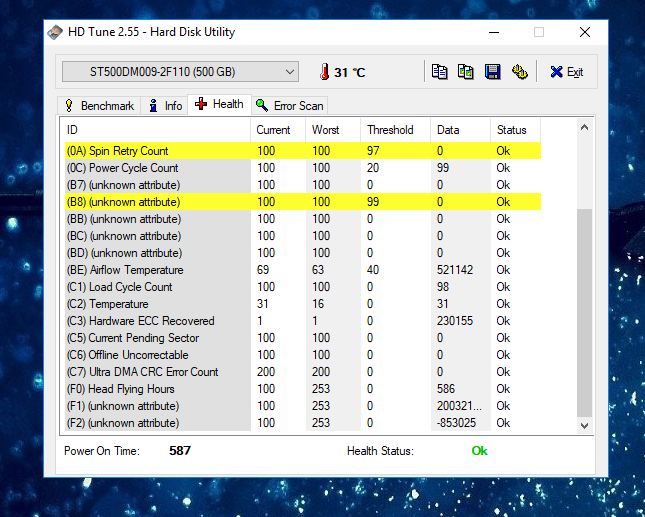Switch to the Benchmark tab

[99, 106]
